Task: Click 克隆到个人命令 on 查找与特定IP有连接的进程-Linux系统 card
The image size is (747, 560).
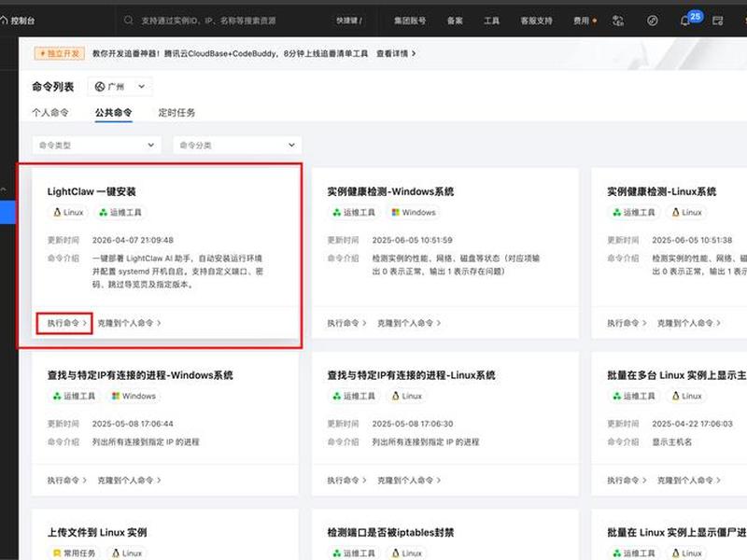Action: click(409, 480)
